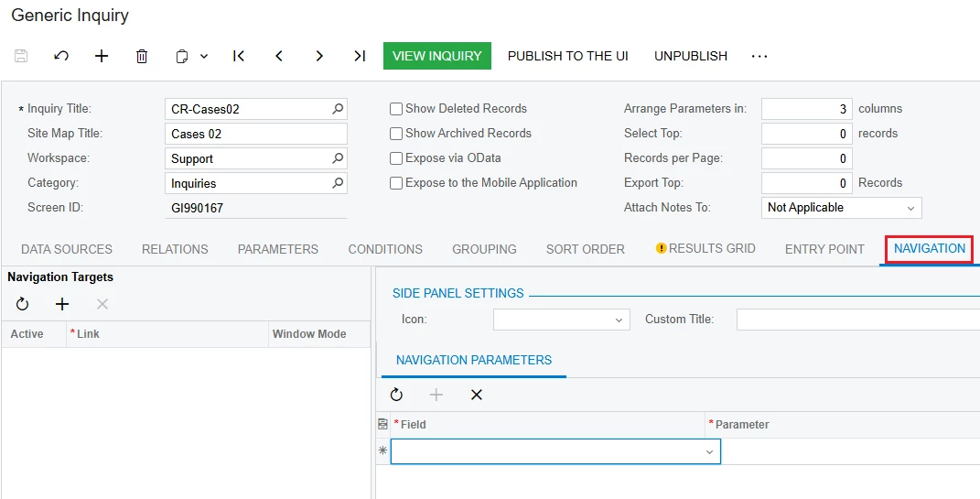The image size is (980, 499).
Task: Open the Field cell dropdown
Action: pos(709,451)
